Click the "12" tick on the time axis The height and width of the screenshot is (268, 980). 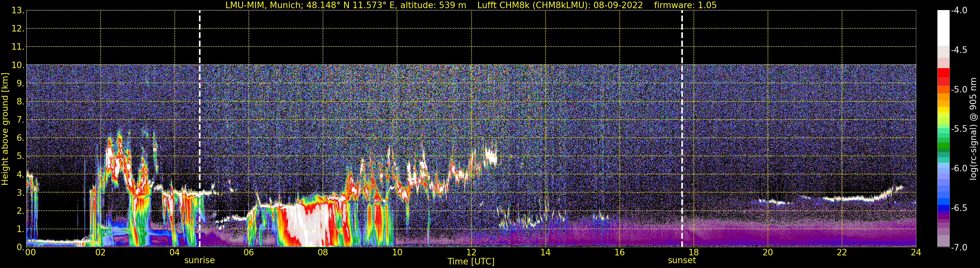coord(471,252)
